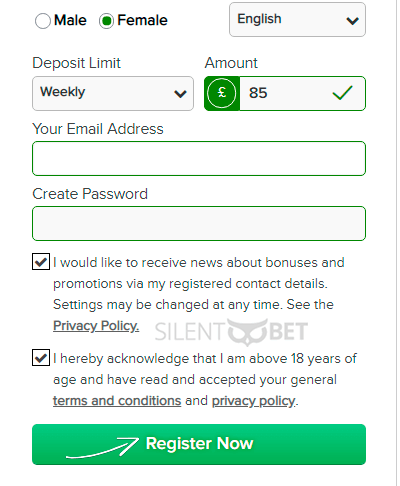Image resolution: width=400 pixels, height=486 pixels.
Task: Click the Register Now button
Action: point(199,444)
